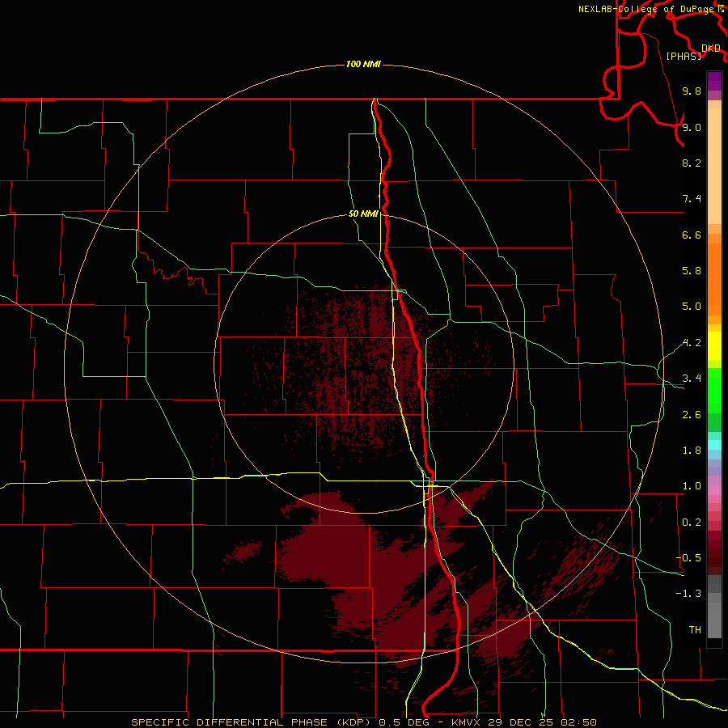Click the 5.0 scale value
The width and height of the screenshot is (728, 728).
pos(692,307)
